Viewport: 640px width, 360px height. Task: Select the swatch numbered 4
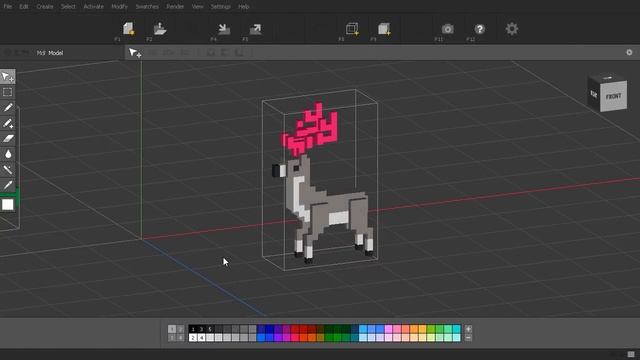[201, 338]
